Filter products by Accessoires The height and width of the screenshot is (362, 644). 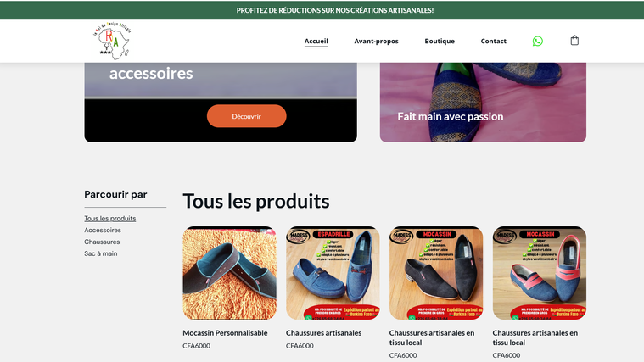pos(103,231)
